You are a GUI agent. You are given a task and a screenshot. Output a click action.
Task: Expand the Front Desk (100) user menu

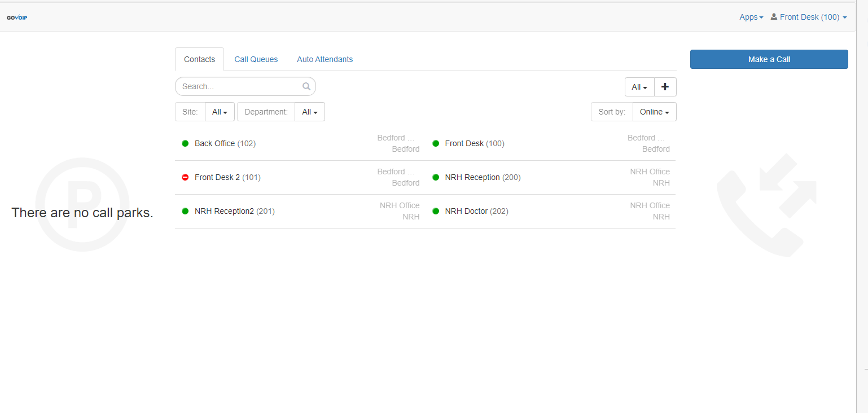click(x=809, y=17)
